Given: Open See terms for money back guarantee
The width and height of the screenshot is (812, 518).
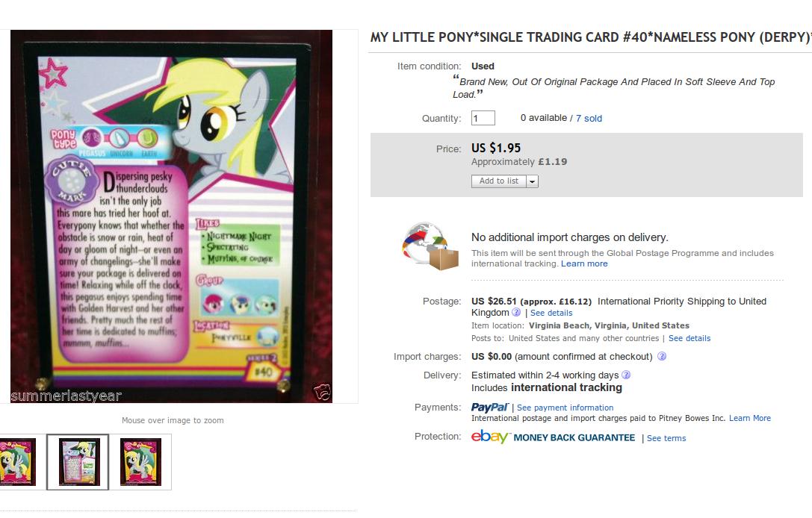Looking at the screenshot, I should [x=666, y=438].
